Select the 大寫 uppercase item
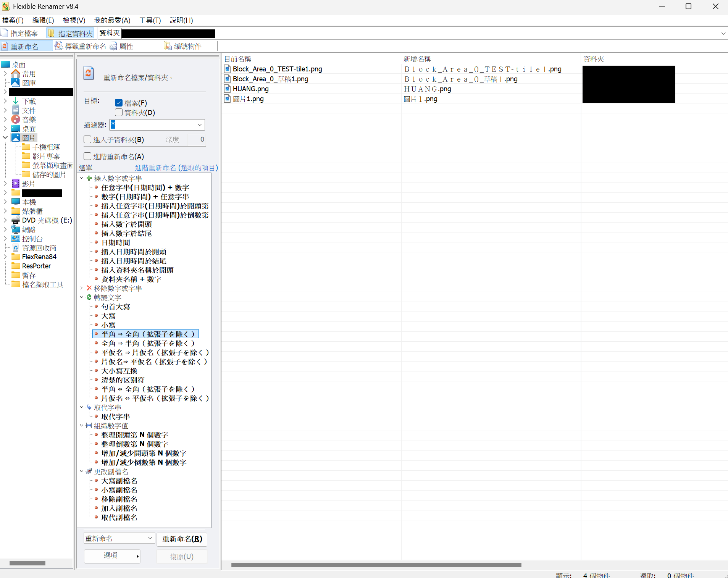This screenshot has width=728, height=578. point(108,316)
